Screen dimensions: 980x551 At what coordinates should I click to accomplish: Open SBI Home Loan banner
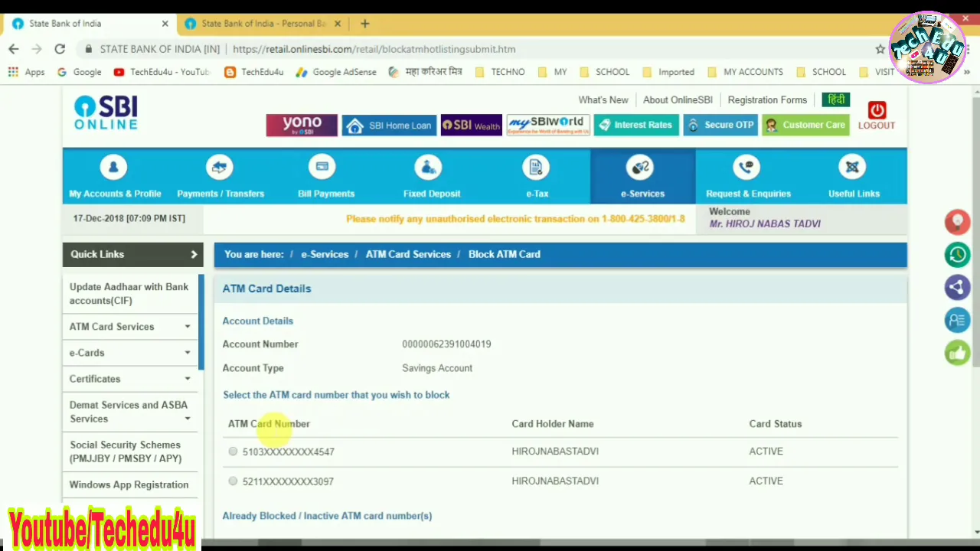(x=389, y=126)
